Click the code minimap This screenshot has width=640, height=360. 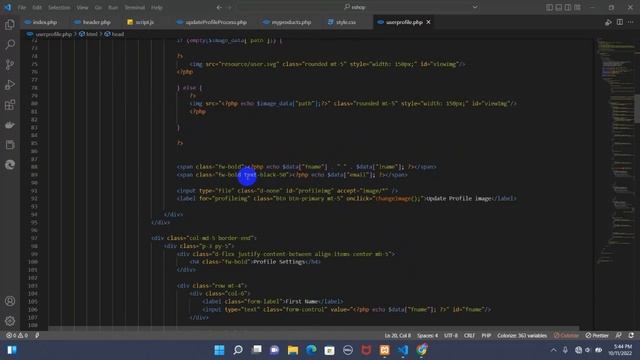point(616,151)
